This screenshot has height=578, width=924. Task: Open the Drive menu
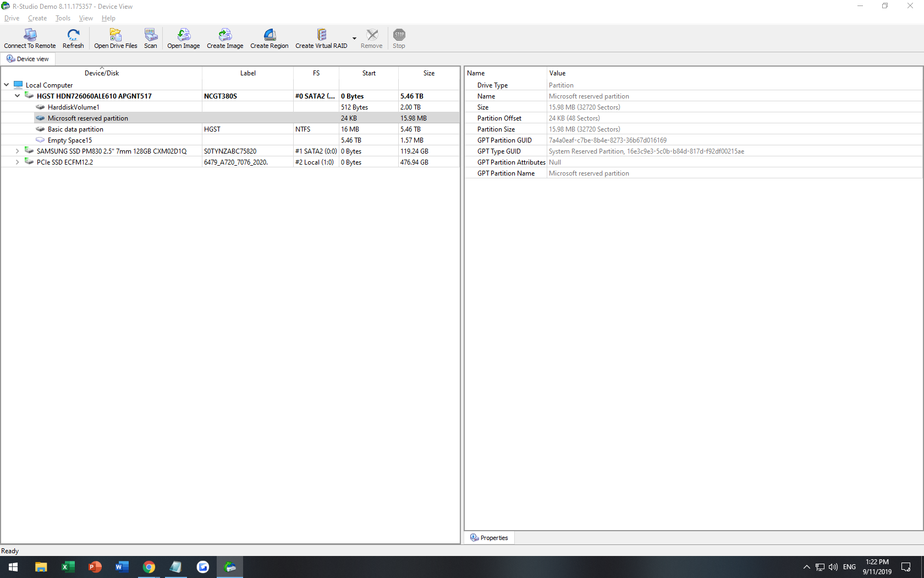[x=12, y=18]
